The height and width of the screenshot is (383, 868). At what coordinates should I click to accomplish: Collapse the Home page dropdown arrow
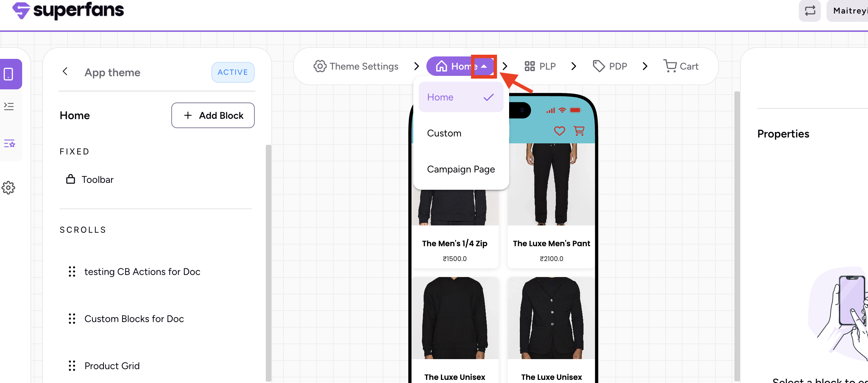click(484, 66)
